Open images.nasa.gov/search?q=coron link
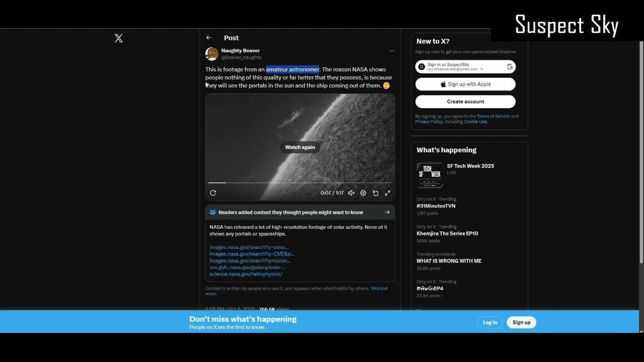 click(250, 260)
